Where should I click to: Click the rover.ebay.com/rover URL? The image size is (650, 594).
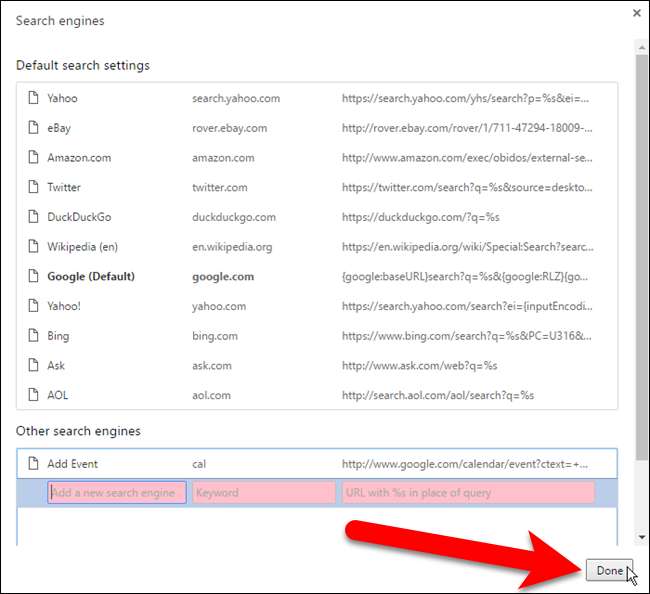pyautogui.click(x=467, y=128)
